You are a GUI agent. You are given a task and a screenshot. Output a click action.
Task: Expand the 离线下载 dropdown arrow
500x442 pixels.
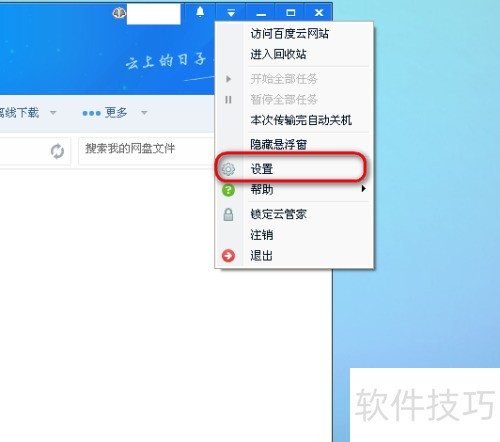coord(53,113)
